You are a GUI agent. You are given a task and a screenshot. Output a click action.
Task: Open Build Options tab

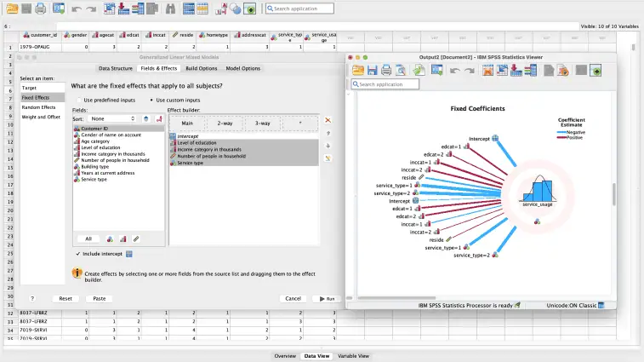tap(202, 68)
